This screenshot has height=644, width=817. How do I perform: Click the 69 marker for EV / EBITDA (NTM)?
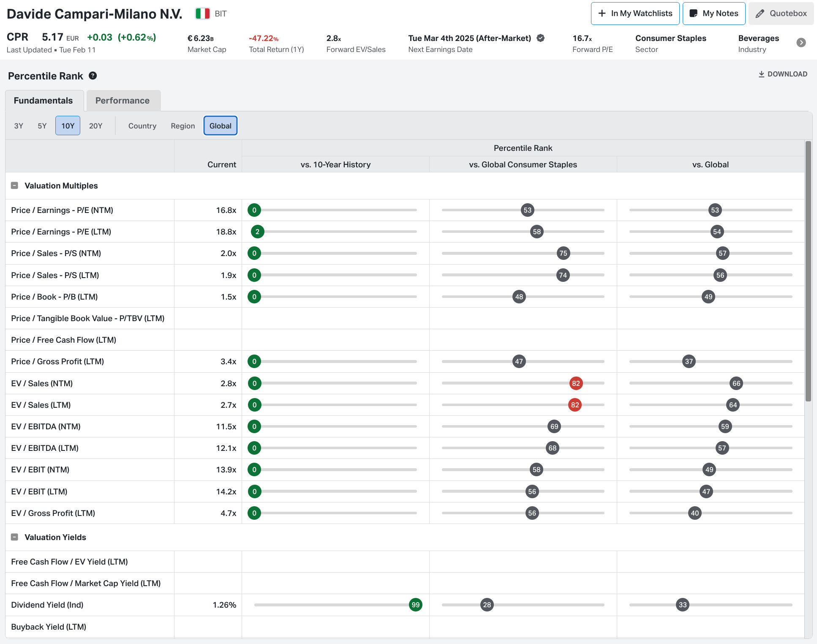554,426
